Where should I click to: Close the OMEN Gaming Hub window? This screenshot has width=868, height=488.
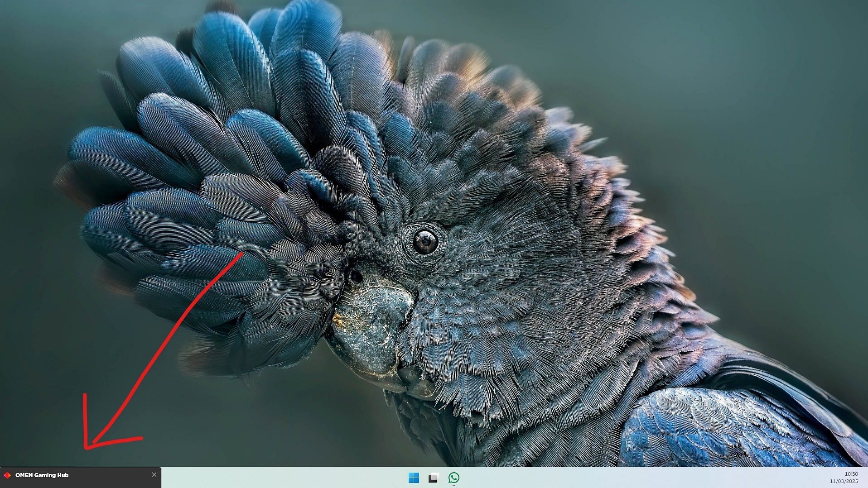(x=154, y=474)
